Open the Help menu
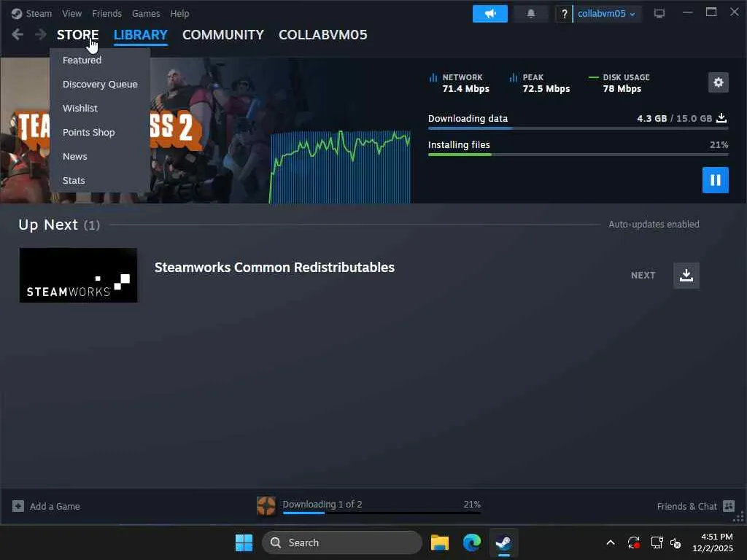Viewport: 747px width, 560px height. pyautogui.click(x=179, y=13)
